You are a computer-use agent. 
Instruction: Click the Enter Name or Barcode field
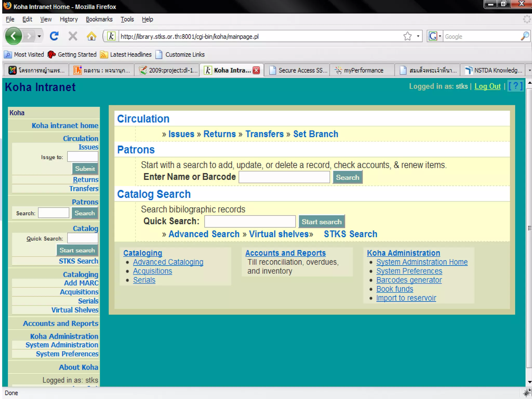(284, 177)
